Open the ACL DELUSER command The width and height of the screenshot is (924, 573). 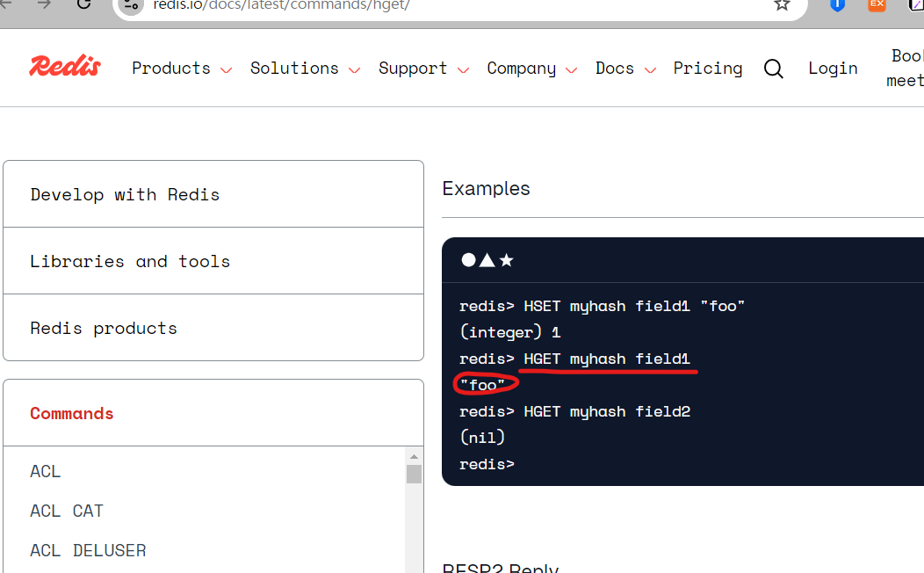click(x=88, y=551)
